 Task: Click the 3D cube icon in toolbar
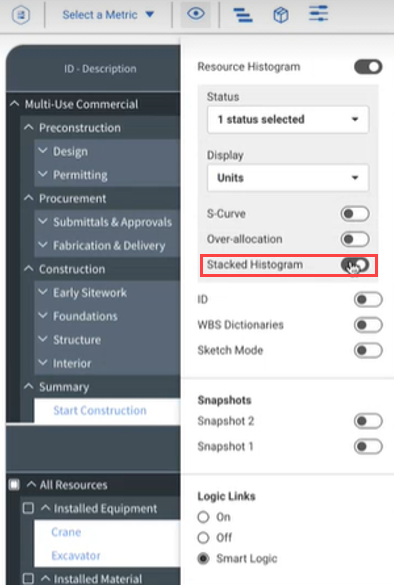pos(281,15)
